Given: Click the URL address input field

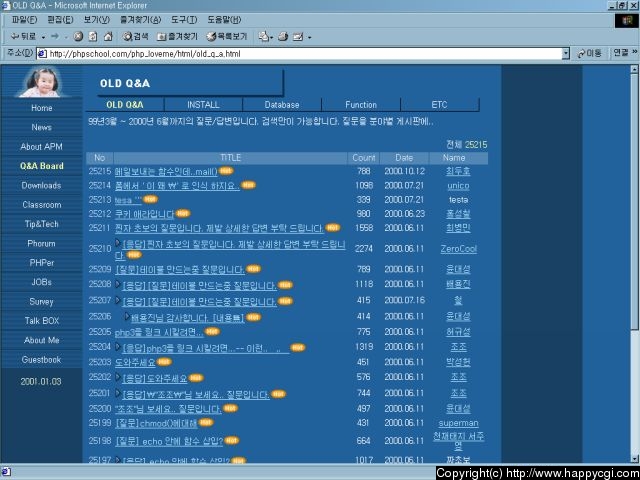Looking at the screenshot, I should click(x=299, y=53).
